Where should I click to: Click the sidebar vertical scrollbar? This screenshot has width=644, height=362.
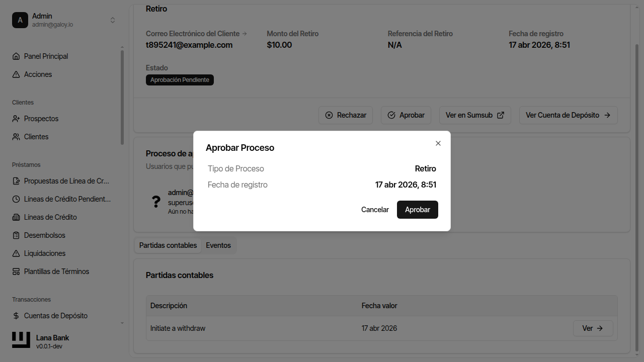pyautogui.click(x=122, y=96)
